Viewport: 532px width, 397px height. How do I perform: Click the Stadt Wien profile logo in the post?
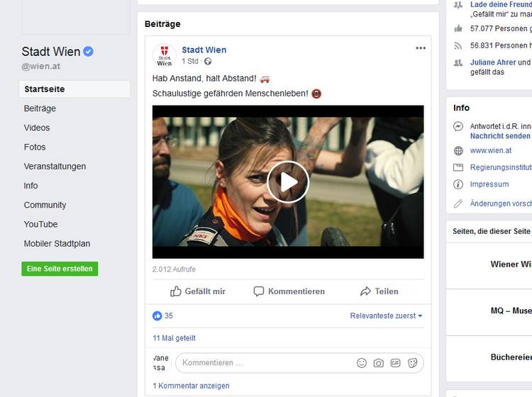tap(165, 55)
